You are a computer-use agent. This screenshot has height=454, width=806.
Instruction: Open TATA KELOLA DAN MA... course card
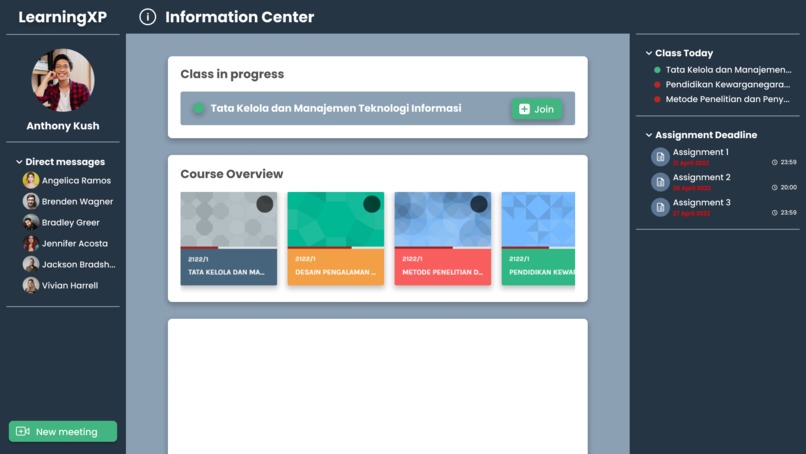[x=229, y=239]
